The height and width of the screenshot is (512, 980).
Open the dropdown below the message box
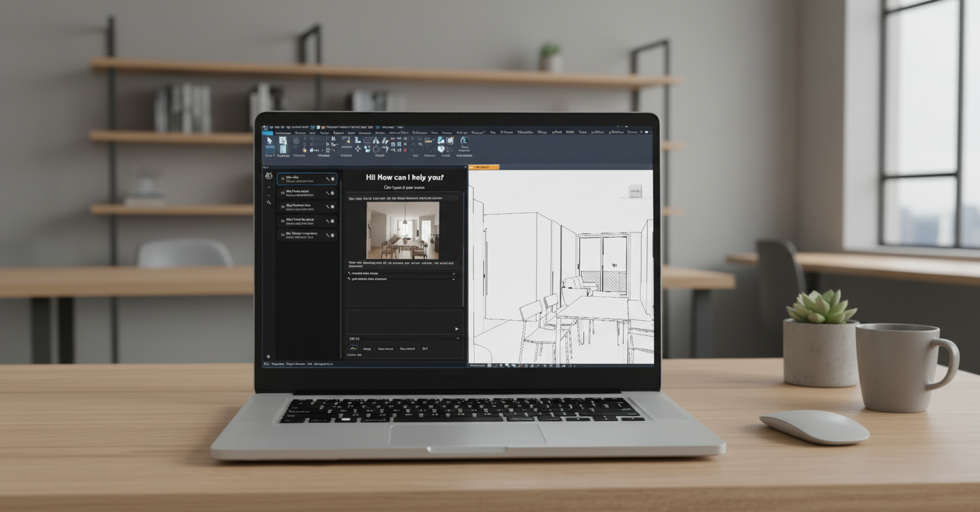(457, 339)
